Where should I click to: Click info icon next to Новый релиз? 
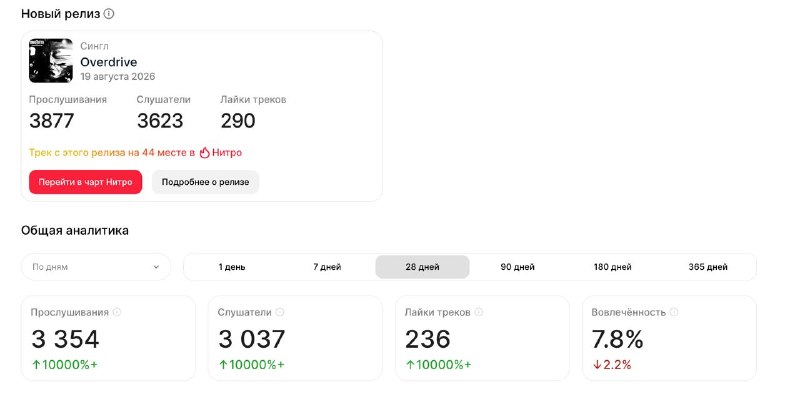[109, 14]
